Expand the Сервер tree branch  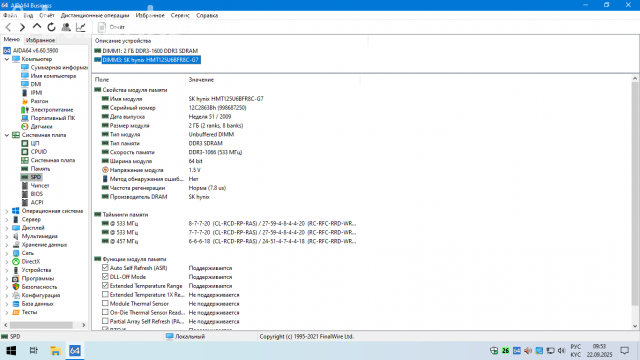7,220
